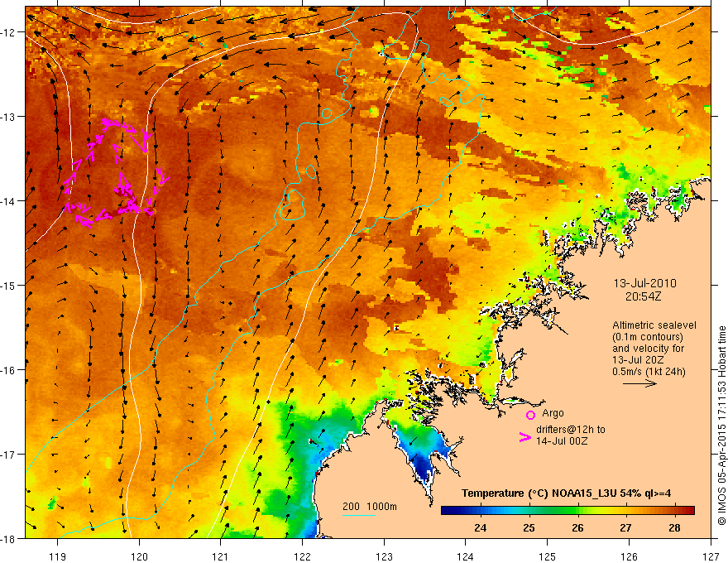The image size is (728, 563).
Task: Click the magenta drifters arrowhead legend symbol
Action: (525, 437)
